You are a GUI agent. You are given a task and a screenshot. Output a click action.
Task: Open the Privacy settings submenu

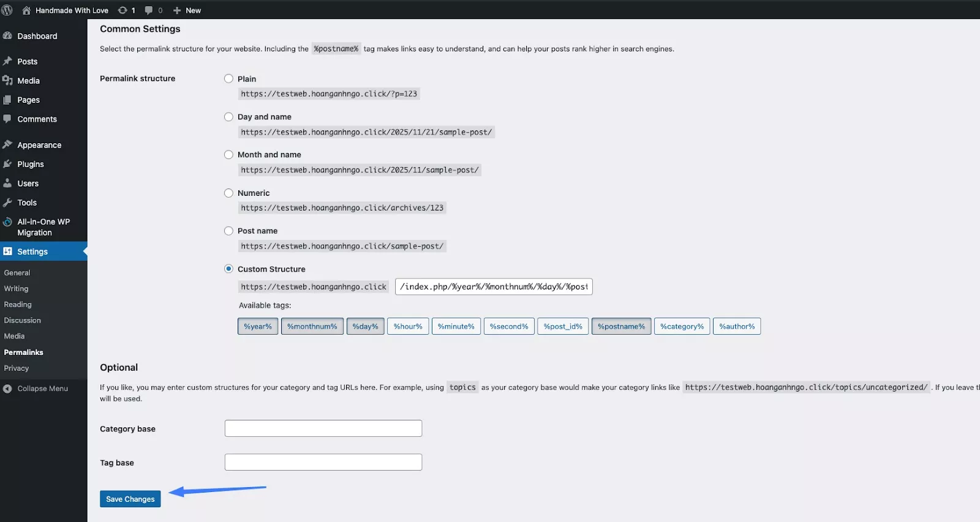coord(17,368)
